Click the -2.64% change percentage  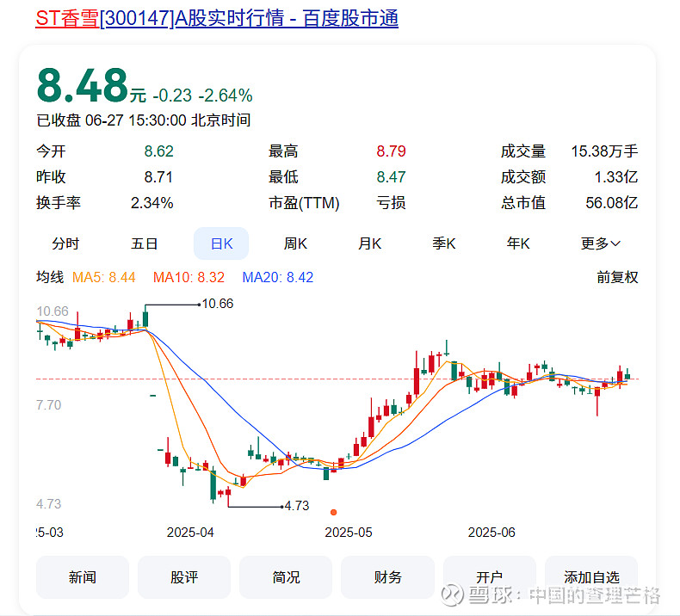tap(226, 95)
